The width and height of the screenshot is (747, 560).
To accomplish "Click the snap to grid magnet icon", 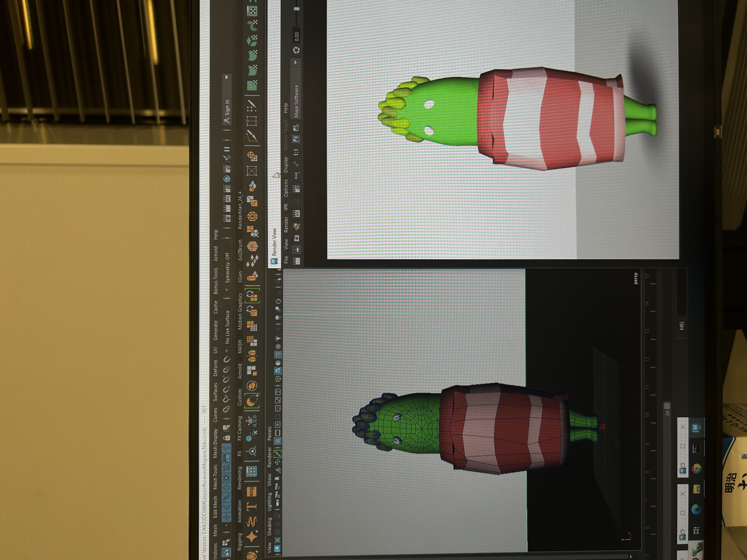I will click(227, 409).
